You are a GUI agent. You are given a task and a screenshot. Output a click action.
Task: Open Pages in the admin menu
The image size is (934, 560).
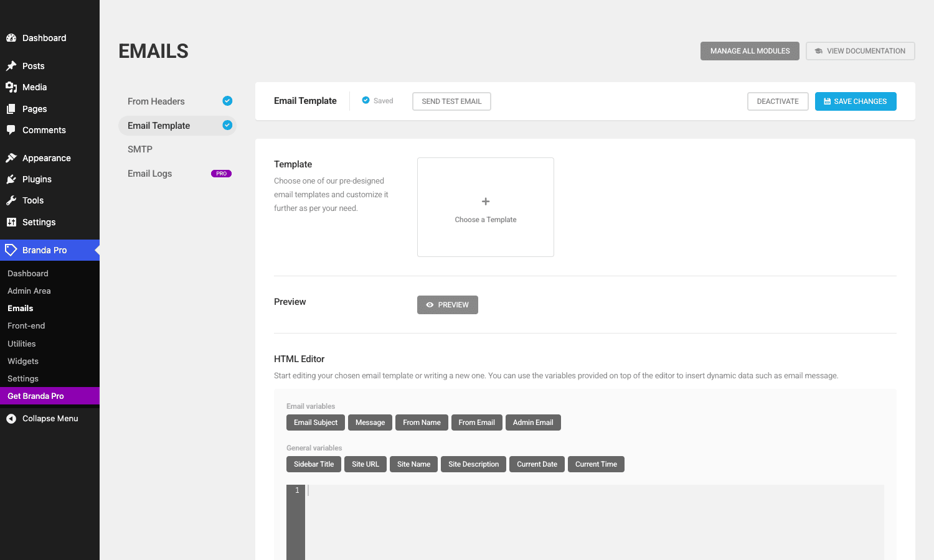coord(50,109)
